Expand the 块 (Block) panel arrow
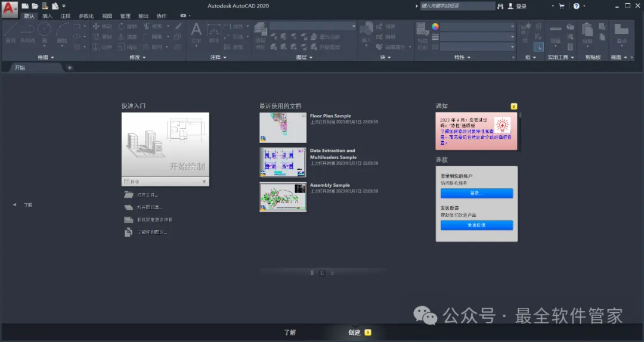 coord(389,57)
